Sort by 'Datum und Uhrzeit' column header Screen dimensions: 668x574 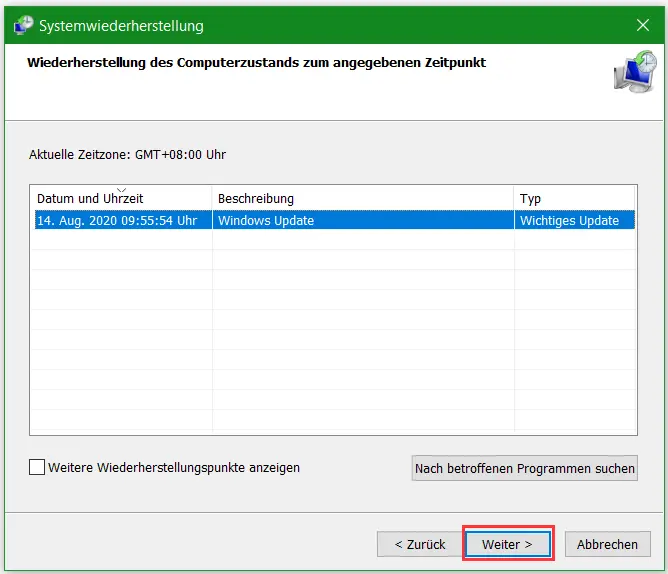pyautogui.click(x=90, y=199)
